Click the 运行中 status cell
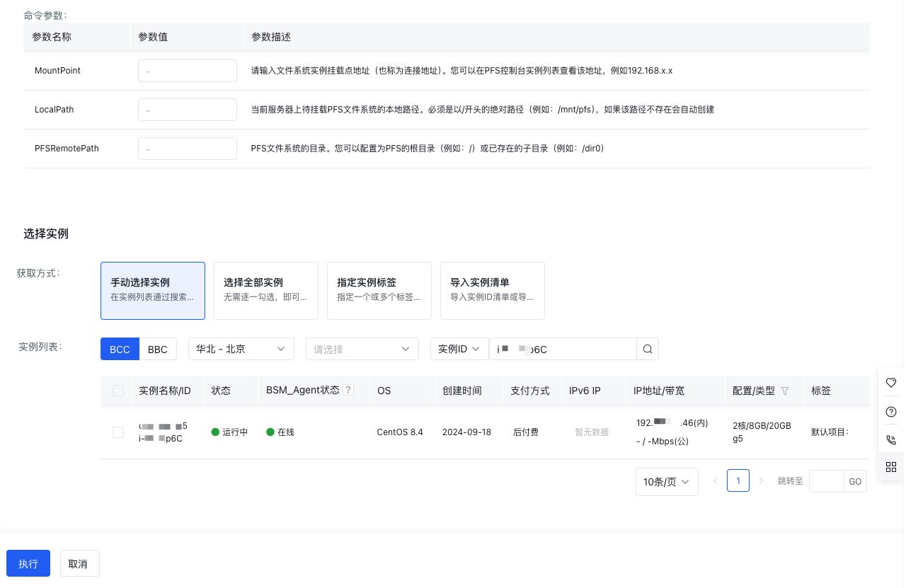 [230, 432]
